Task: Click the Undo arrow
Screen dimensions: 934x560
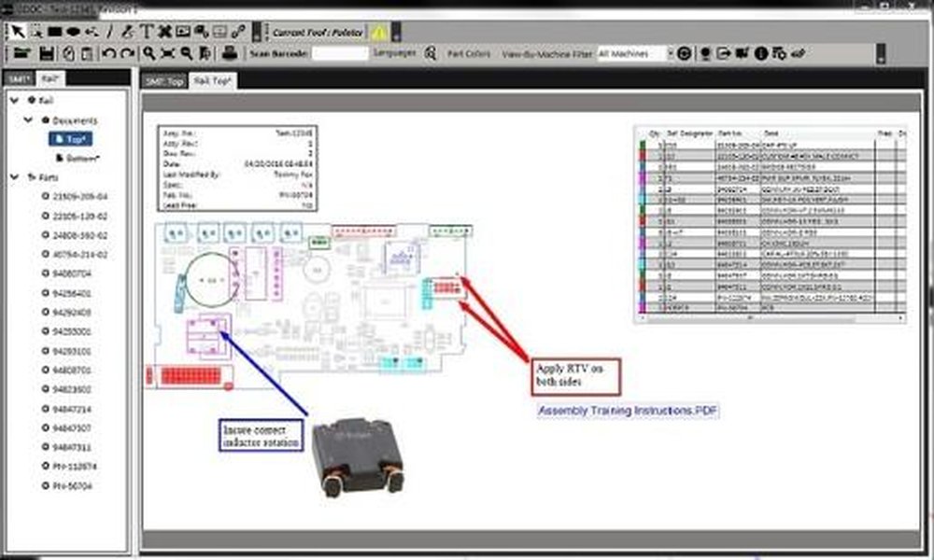Action: coord(107,54)
